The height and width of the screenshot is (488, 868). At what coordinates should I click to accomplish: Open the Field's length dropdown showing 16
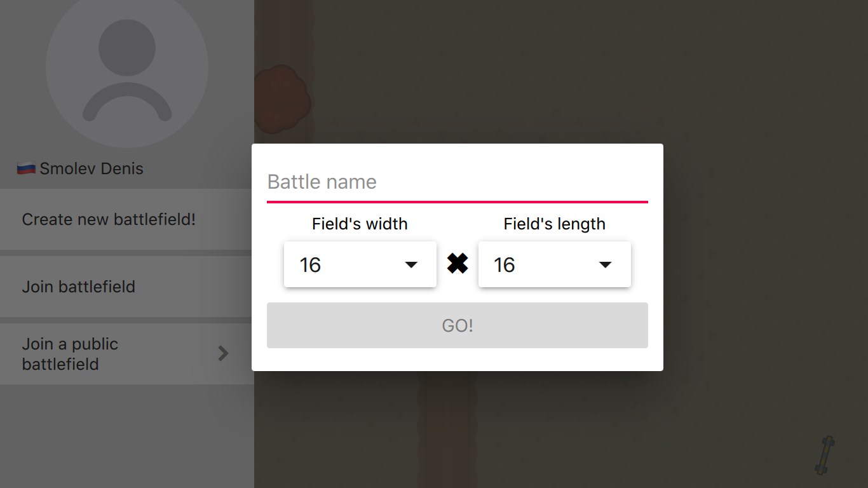point(554,264)
